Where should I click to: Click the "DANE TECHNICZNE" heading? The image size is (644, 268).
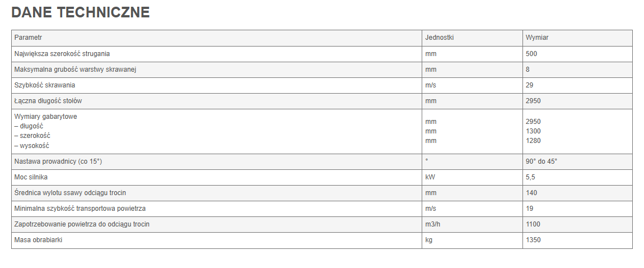[x=81, y=12]
